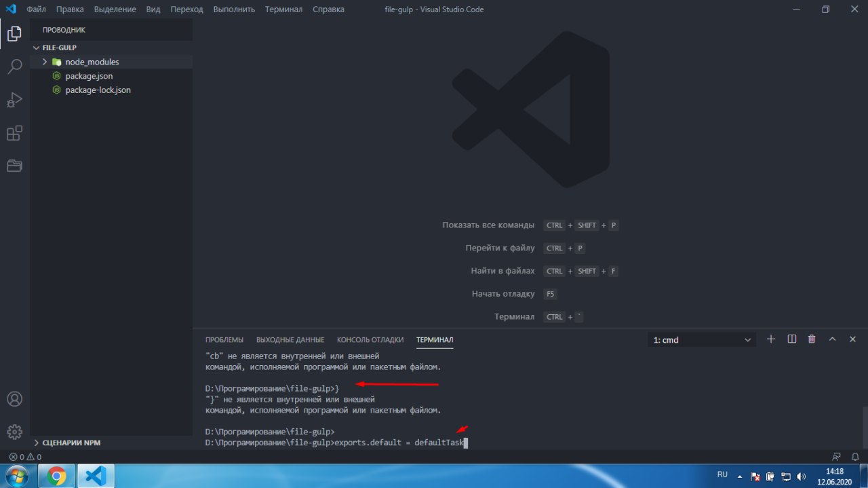Click the VS Code logo in title bar

coord(10,10)
